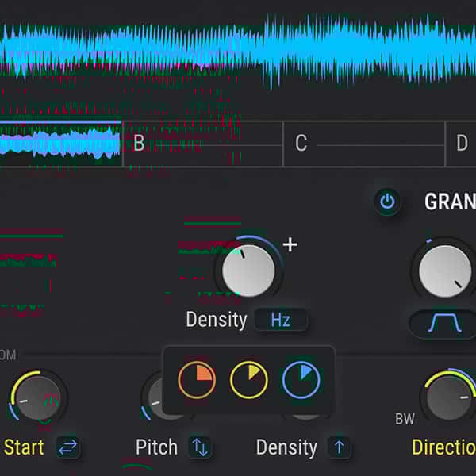Viewport: 476px width, 476px height.
Task: Select the slot A waveform thumbnail
Action: coord(60,144)
